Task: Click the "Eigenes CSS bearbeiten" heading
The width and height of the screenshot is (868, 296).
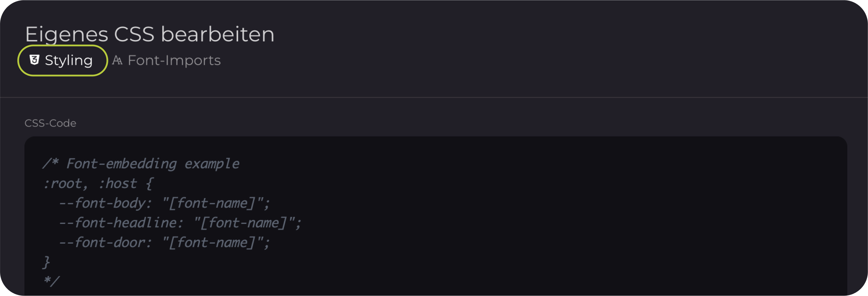Action: 150,34
